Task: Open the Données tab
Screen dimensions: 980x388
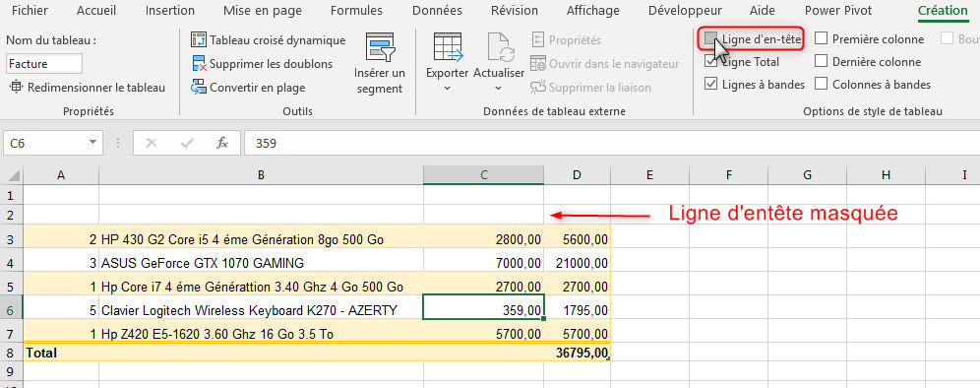Action: (x=438, y=10)
